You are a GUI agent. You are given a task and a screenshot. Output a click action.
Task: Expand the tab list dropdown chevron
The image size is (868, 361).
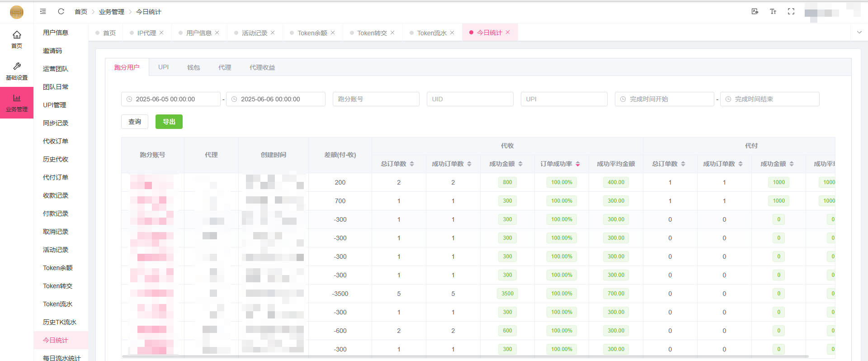point(859,33)
